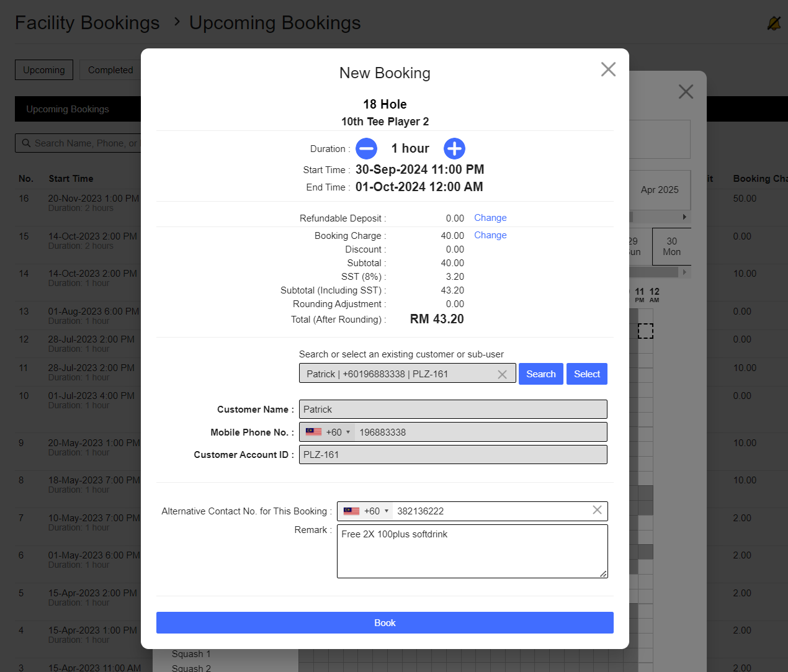Click the magnifier in the search field
The height and width of the screenshot is (672, 788).
pos(26,143)
